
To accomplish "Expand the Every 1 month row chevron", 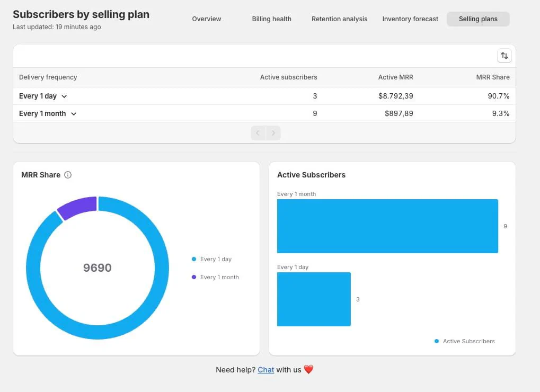I will (74, 114).
